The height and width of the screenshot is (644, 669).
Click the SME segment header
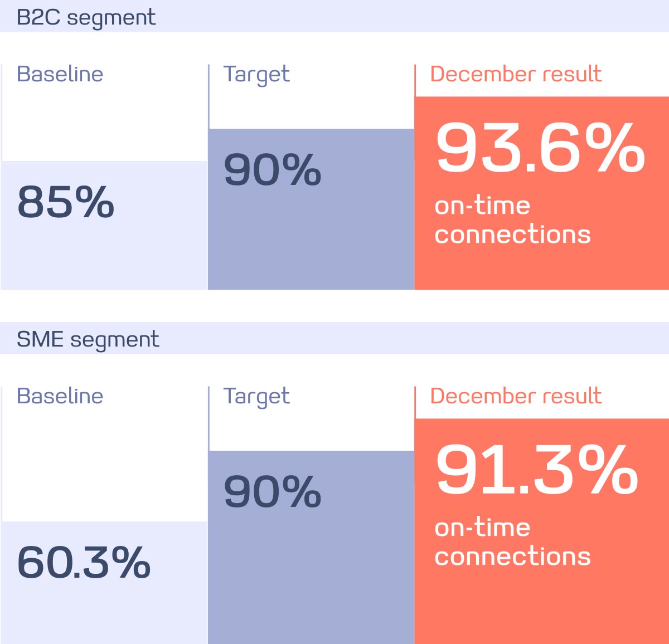[x=88, y=339]
